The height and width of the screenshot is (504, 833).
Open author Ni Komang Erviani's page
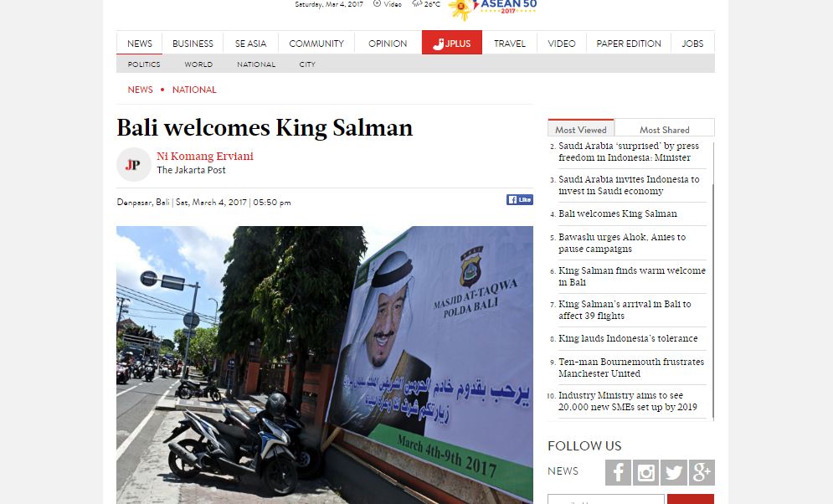coord(205,156)
